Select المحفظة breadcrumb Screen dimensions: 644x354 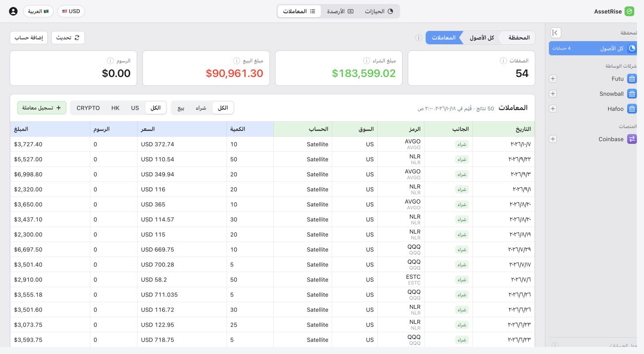pyautogui.click(x=519, y=38)
